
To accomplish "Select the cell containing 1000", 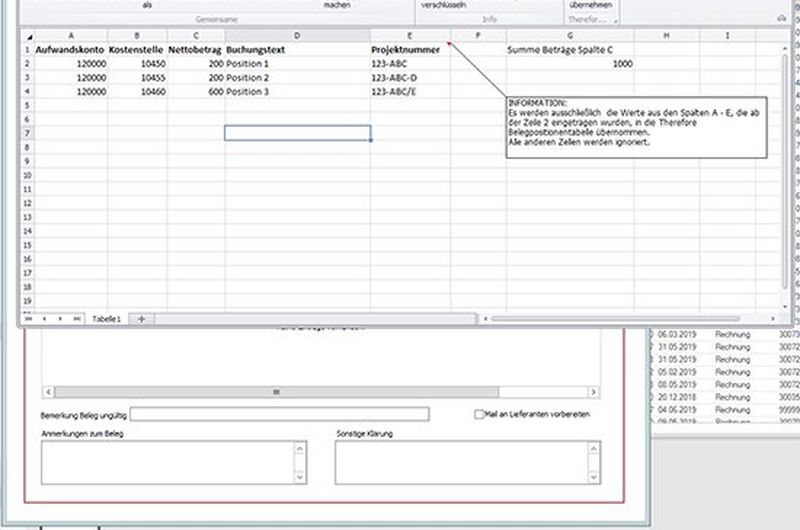I will (570, 64).
